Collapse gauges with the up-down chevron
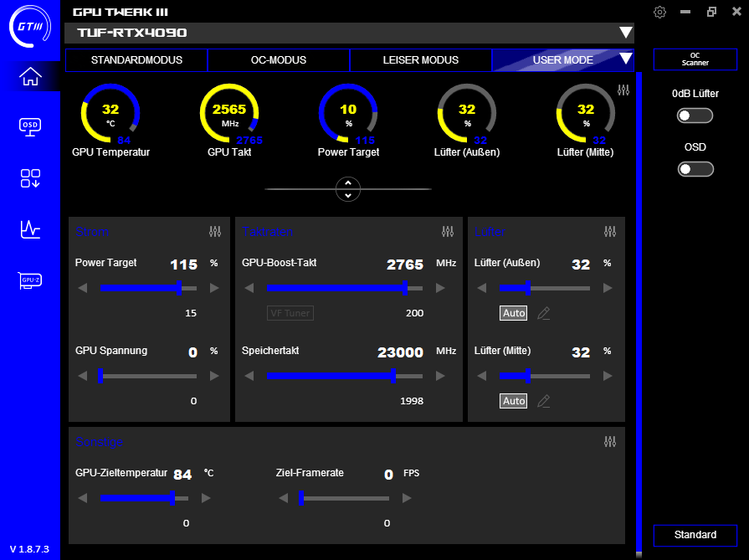 (x=348, y=189)
